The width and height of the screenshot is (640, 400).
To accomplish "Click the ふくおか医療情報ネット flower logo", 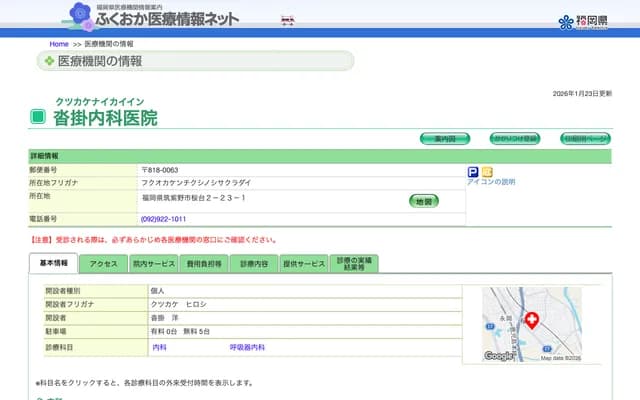I will point(80,16).
